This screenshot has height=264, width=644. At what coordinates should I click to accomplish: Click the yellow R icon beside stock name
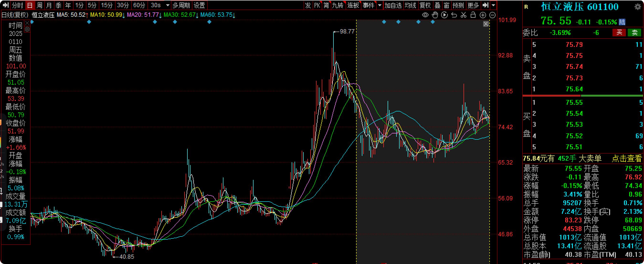(x=526, y=7)
